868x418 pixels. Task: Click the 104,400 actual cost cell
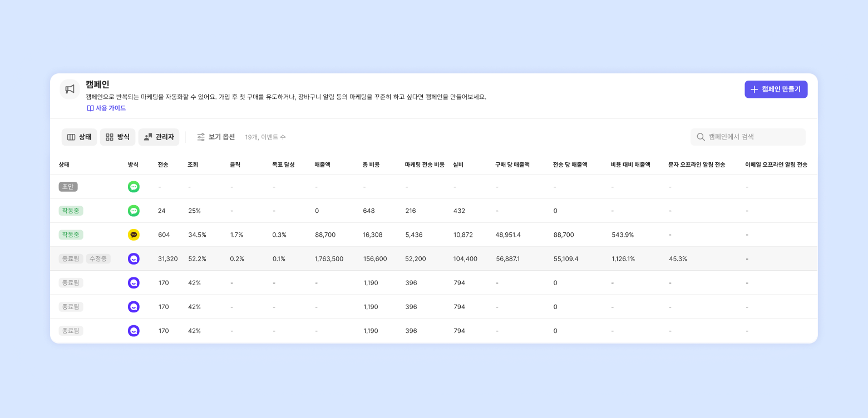tap(465, 258)
